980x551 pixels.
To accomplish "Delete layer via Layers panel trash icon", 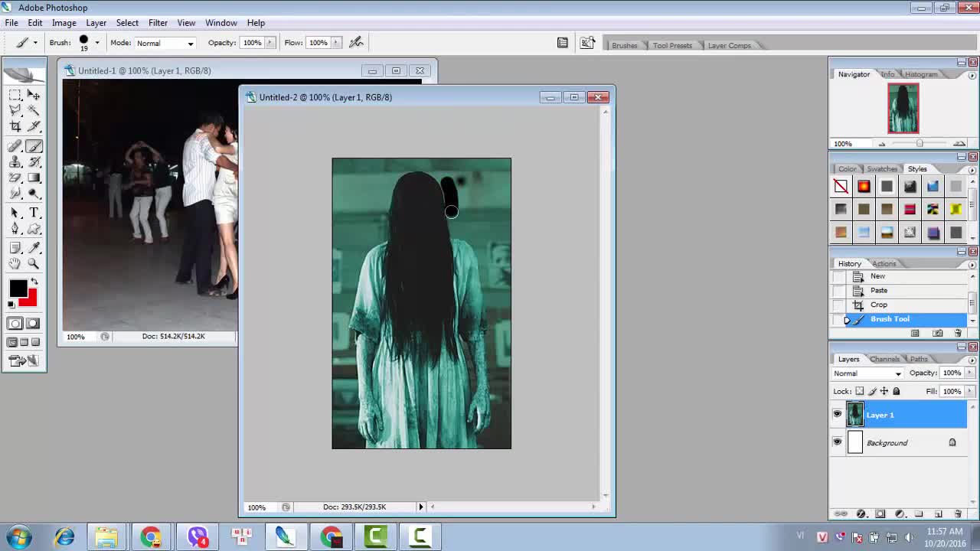I will (x=958, y=514).
